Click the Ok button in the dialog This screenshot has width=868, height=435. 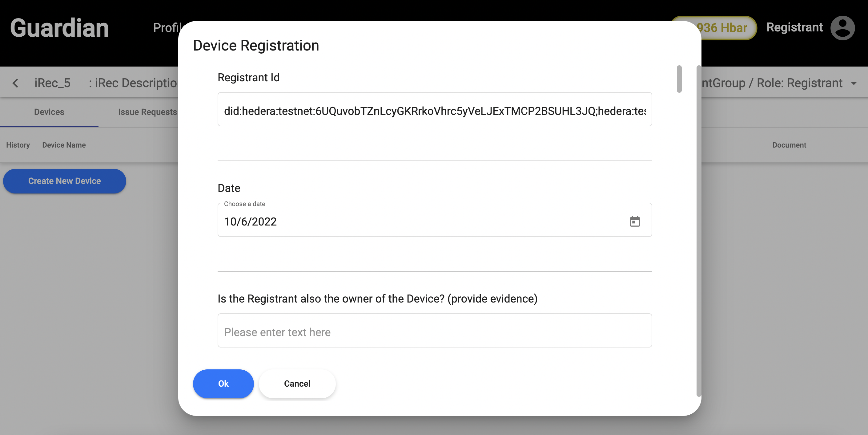tap(223, 384)
